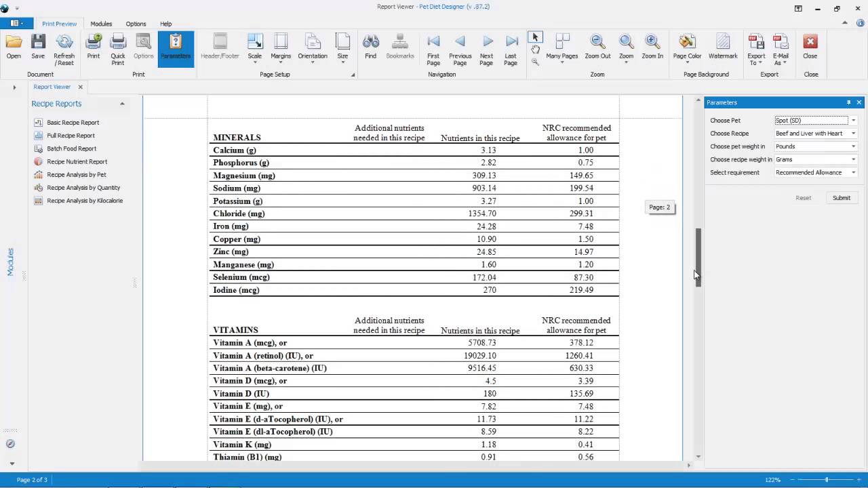The width and height of the screenshot is (868, 488).
Task: Go to Last Page
Action: pyautogui.click(x=511, y=49)
